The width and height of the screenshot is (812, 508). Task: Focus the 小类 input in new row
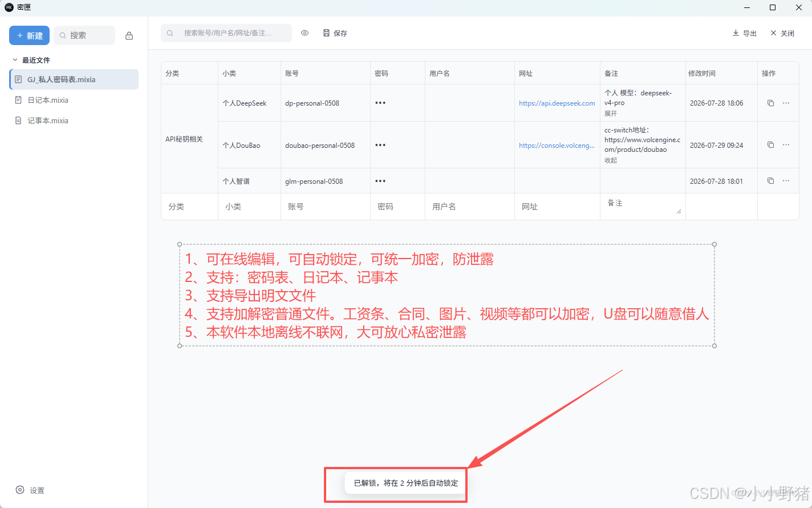point(249,207)
